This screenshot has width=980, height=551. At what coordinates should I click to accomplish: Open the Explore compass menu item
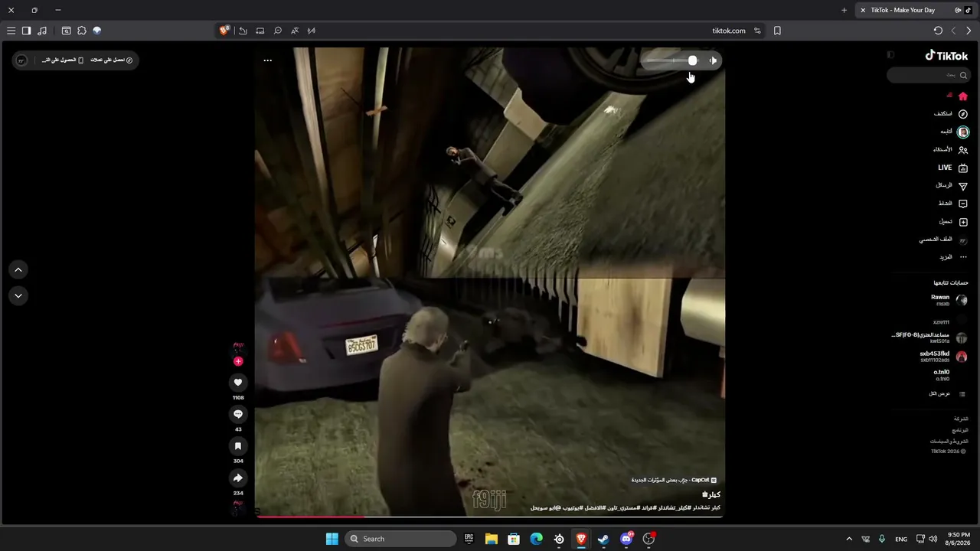951,114
